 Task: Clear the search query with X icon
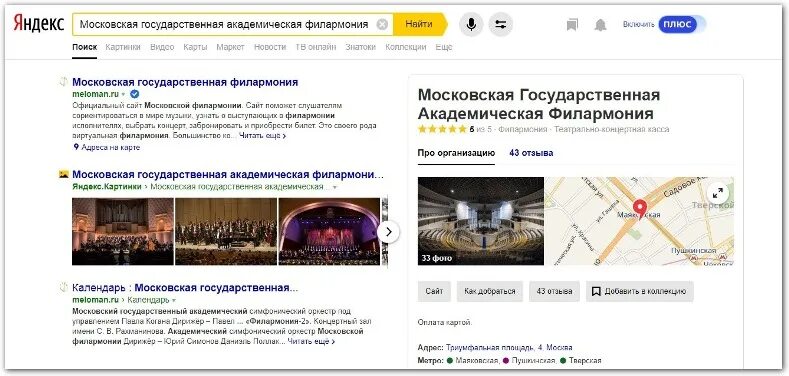pyautogui.click(x=382, y=24)
